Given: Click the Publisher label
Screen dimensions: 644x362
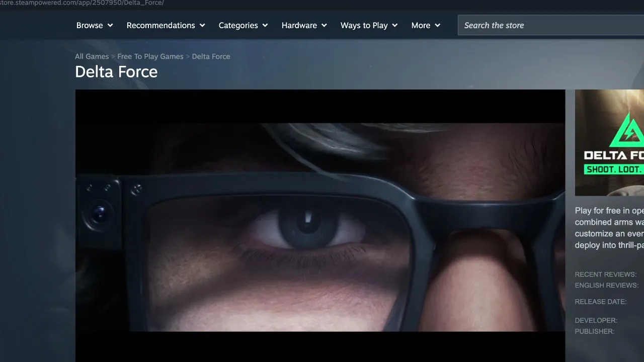Looking at the screenshot, I should pos(595,331).
